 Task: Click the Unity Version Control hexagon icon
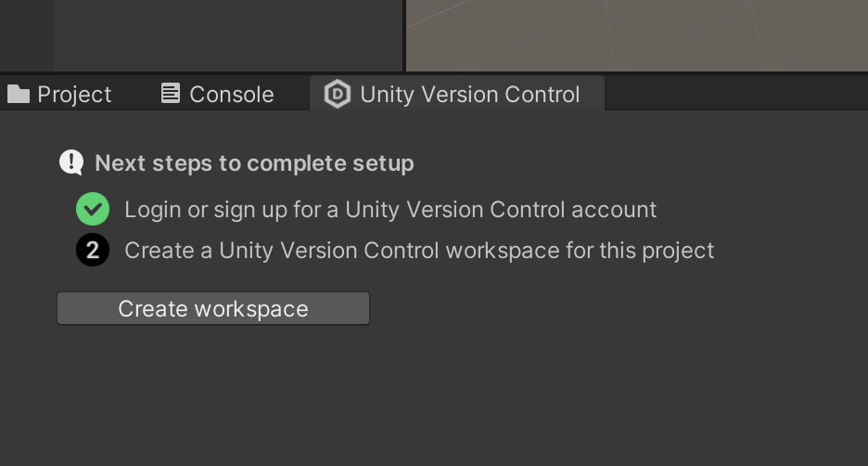pyautogui.click(x=338, y=94)
